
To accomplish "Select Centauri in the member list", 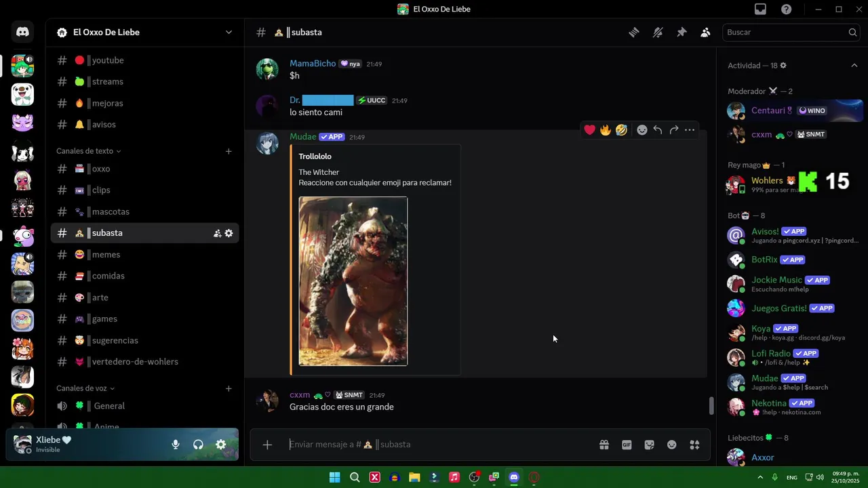I will coord(793,110).
